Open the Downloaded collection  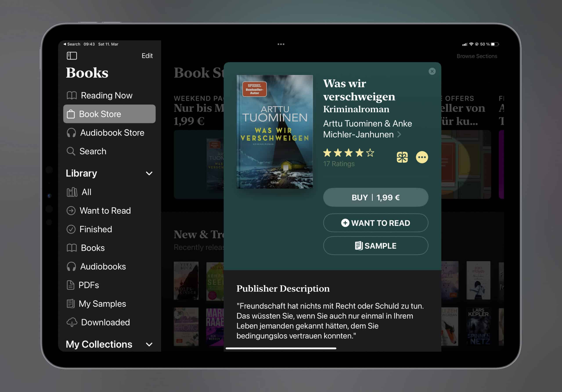pyautogui.click(x=109, y=322)
